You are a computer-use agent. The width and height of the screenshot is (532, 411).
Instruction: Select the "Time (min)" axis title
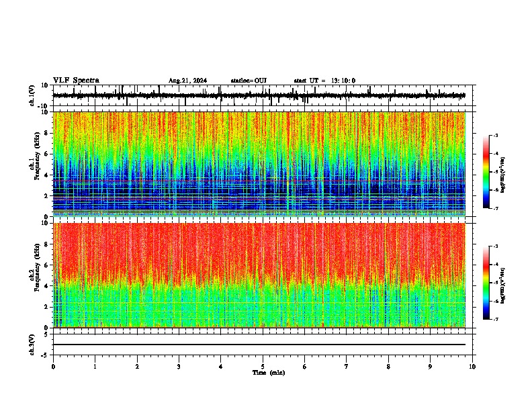(x=269, y=373)
